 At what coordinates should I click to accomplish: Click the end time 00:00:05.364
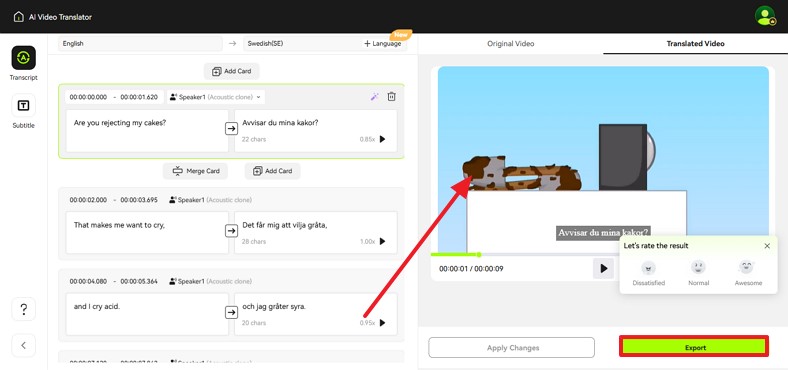139,281
